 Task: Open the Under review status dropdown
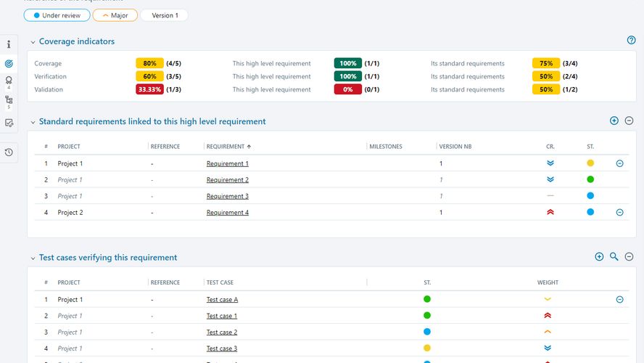(x=57, y=15)
